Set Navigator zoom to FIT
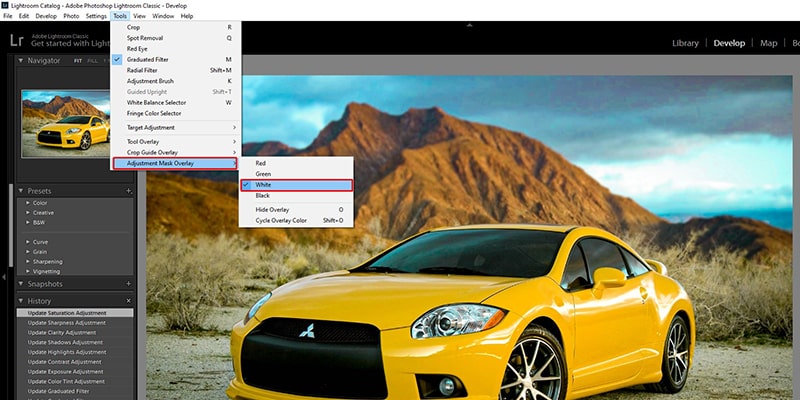The width and height of the screenshot is (800, 400). [x=78, y=61]
